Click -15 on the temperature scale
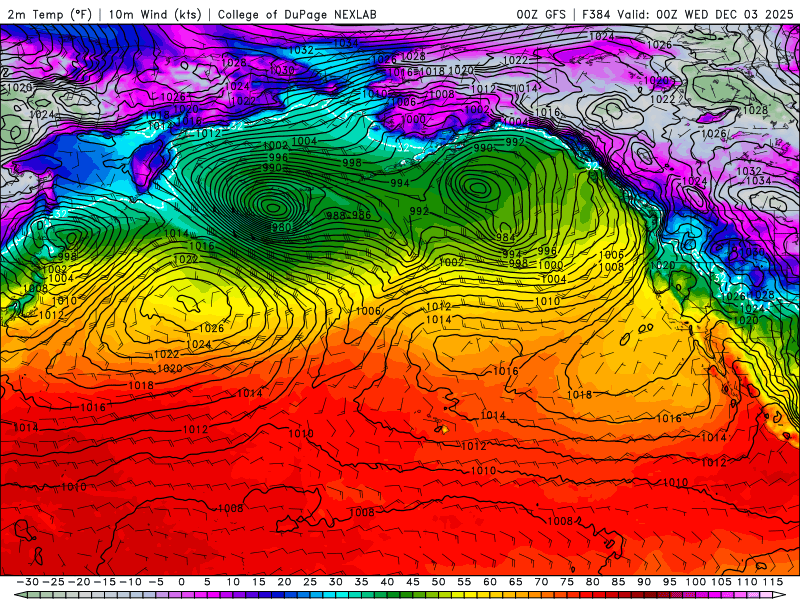The width and height of the screenshot is (800, 600). click(x=105, y=582)
